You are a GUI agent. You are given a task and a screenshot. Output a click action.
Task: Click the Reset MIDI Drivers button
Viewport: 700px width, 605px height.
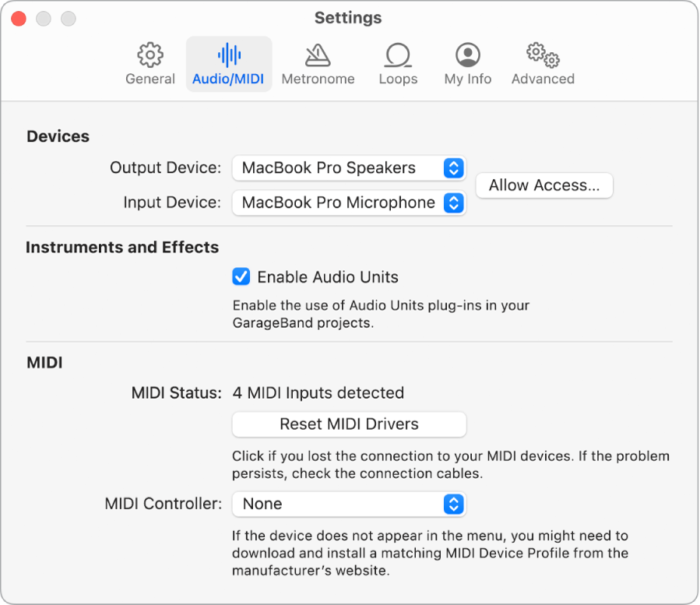(349, 424)
